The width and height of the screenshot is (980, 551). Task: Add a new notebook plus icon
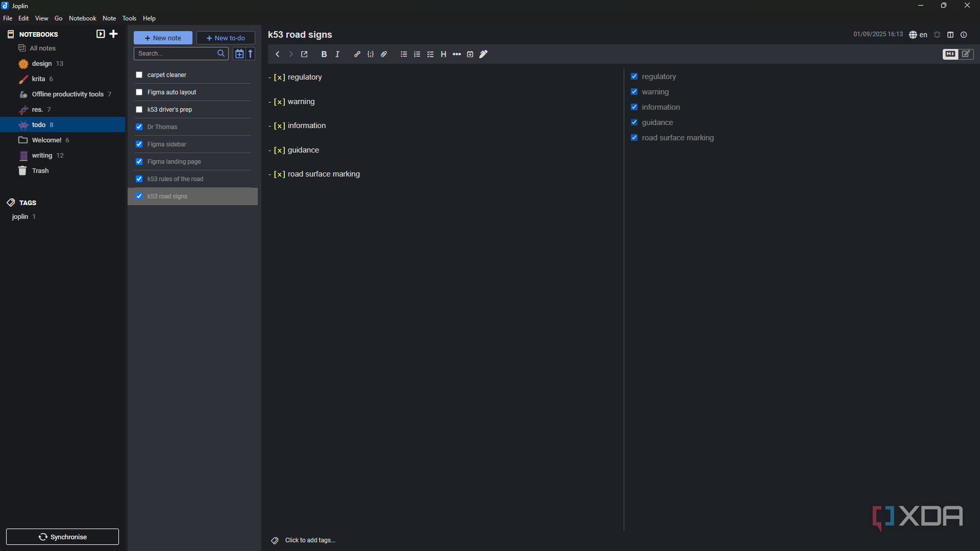(x=114, y=34)
